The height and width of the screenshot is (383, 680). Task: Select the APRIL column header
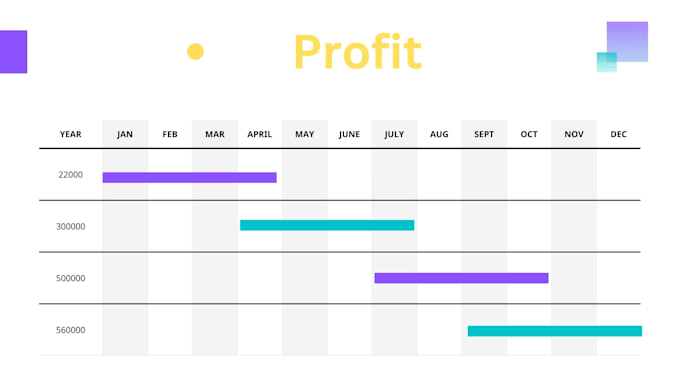pyautogui.click(x=260, y=134)
